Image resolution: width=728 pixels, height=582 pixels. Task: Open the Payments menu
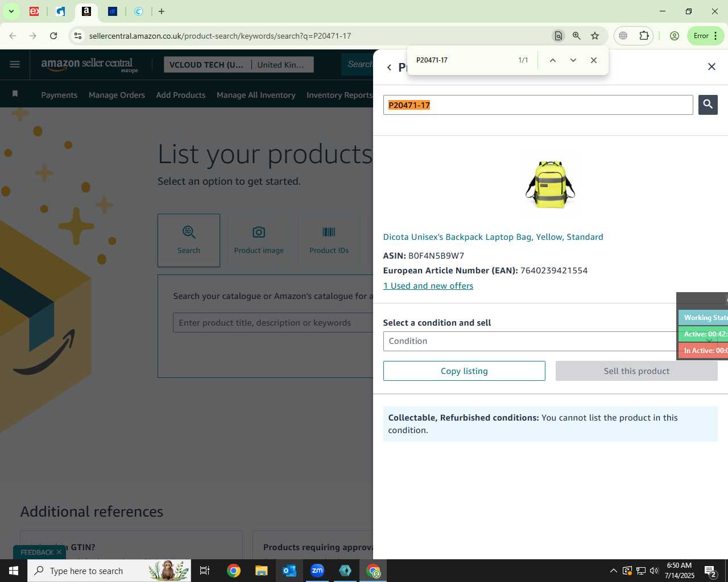(59, 95)
